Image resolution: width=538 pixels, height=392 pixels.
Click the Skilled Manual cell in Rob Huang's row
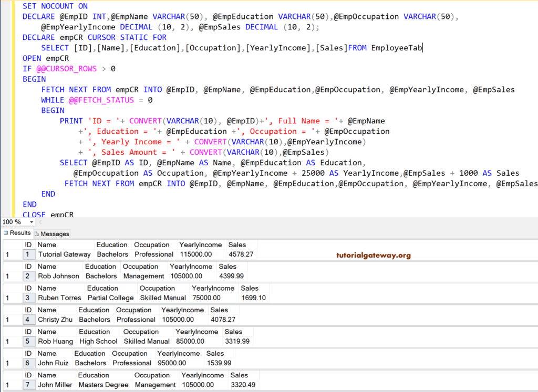tap(147, 341)
